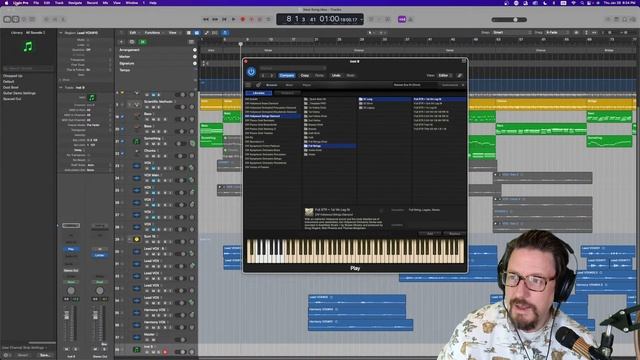Adjust the Something track volume slider

coord(180,144)
